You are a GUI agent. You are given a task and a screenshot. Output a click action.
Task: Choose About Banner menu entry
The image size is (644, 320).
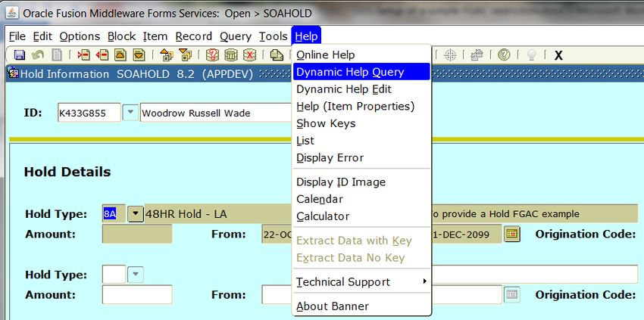point(361,306)
